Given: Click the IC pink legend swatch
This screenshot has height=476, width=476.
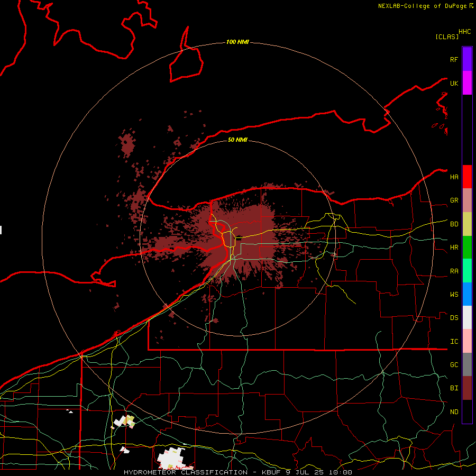Looking at the screenshot, I should (x=467, y=341).
